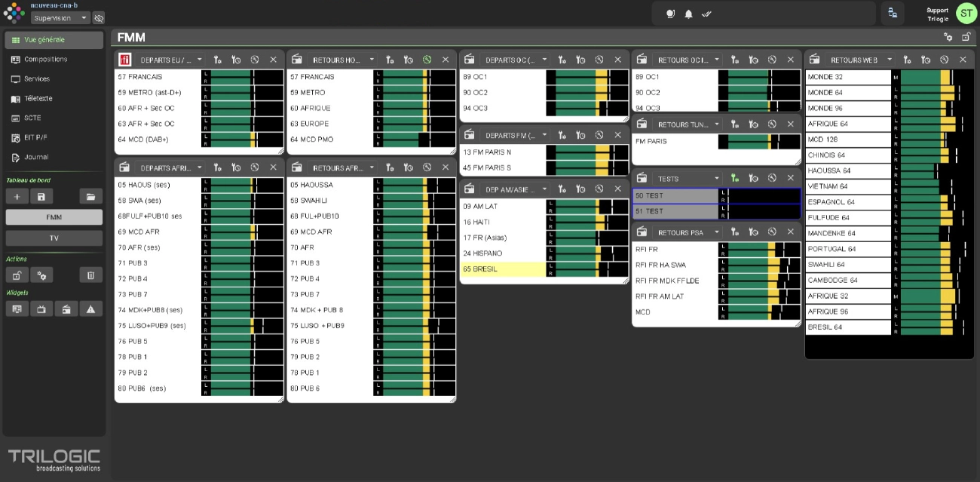
Task: Add an alarm warning widget
Action: click(90, 309)
